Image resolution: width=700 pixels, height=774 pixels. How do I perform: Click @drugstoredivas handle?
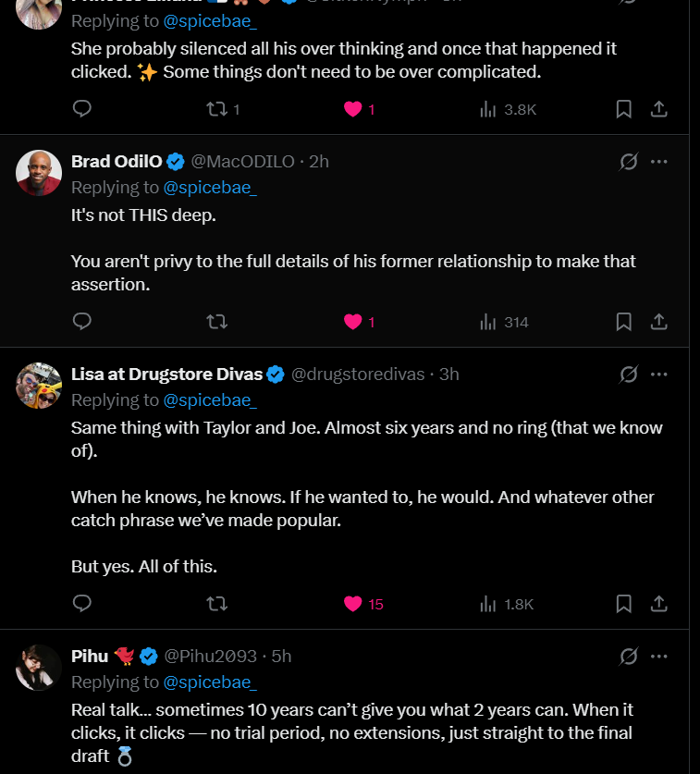pyautogui.click(x=358, y=375)
